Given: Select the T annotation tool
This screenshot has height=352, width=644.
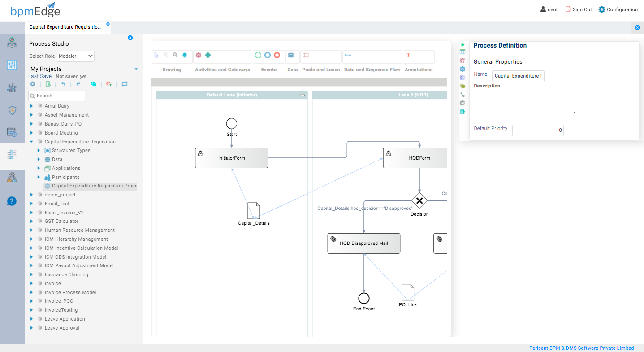Looking at the screenshot, I should (408, 55).
